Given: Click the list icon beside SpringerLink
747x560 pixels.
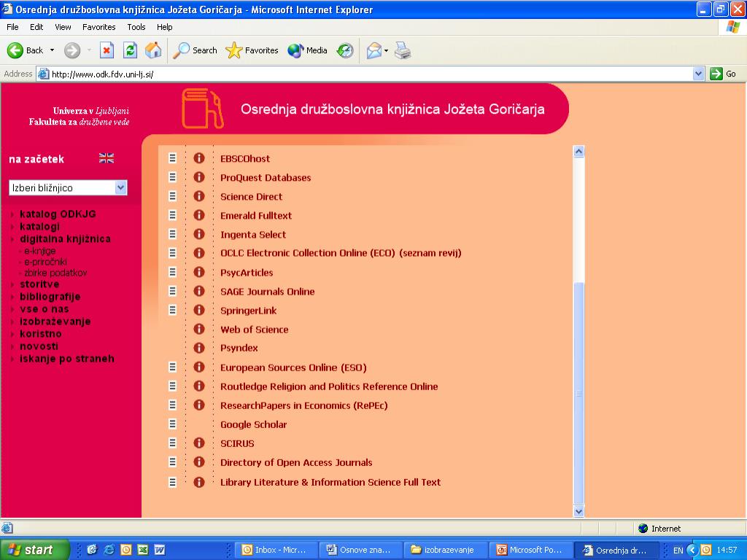Looking at the screenshot, I should point(172,310).
